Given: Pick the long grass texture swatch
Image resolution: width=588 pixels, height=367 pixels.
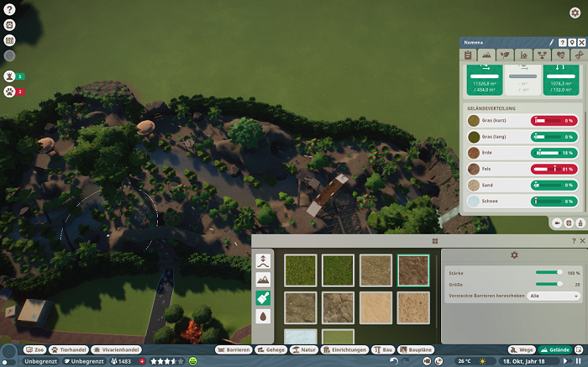Looking at the screenshot, I should point(338,270).
